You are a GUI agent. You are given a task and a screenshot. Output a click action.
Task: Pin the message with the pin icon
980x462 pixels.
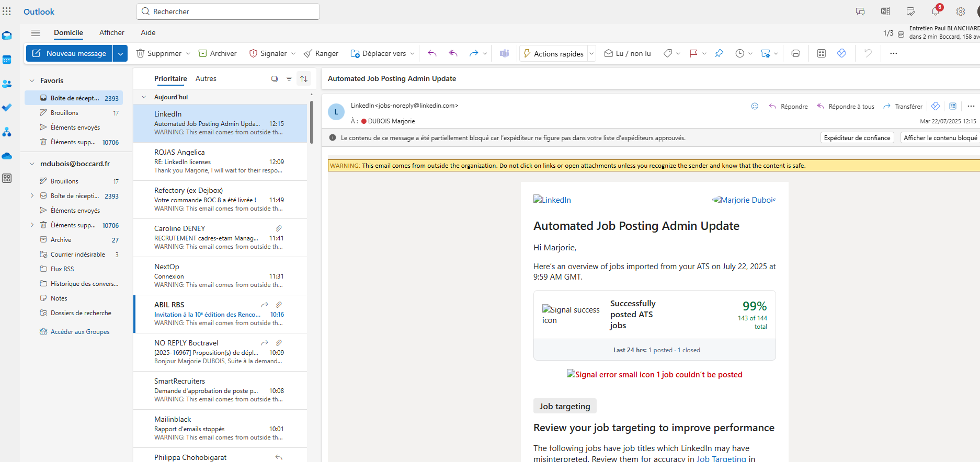[719, 53]
